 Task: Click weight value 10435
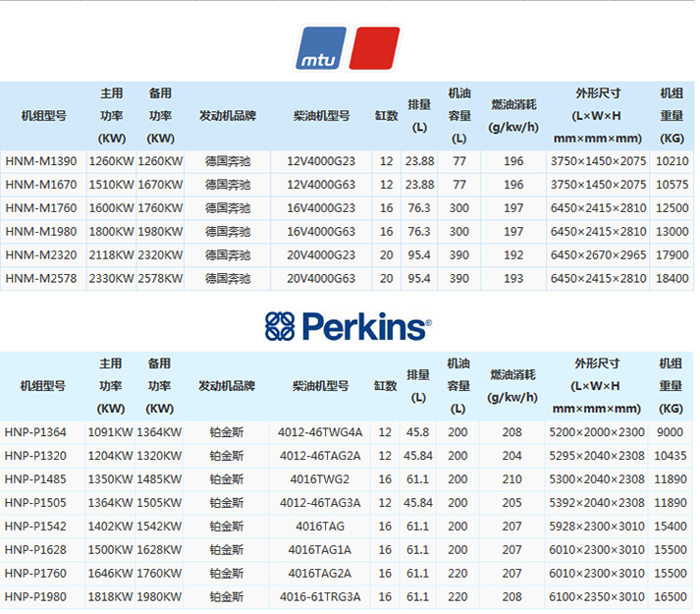[x=671, y=456]
